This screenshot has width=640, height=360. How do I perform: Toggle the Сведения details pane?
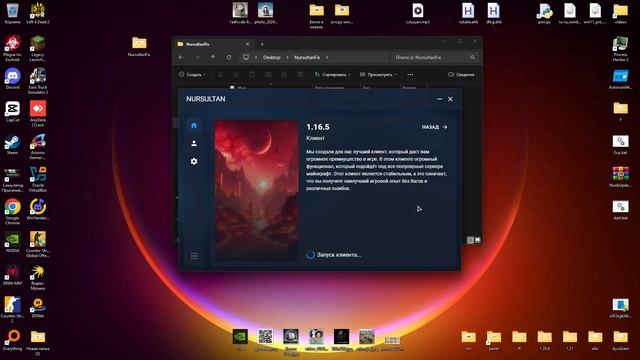point(461,75)
